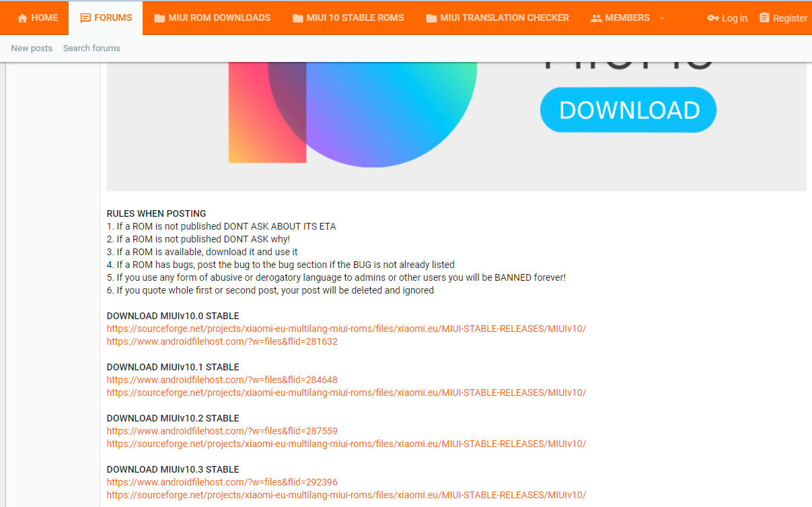
Task: Click the Members people icon
Action: pyautogui.click(x=596, y=18)
